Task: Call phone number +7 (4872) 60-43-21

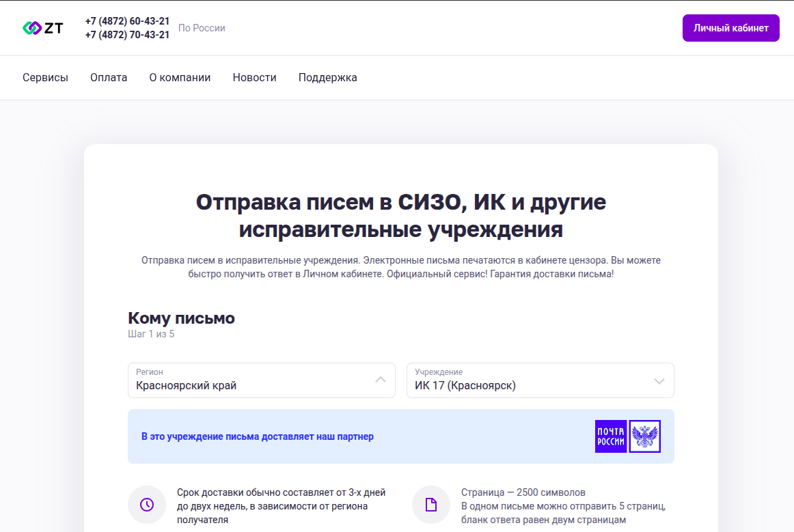Action: click(127, 20)
